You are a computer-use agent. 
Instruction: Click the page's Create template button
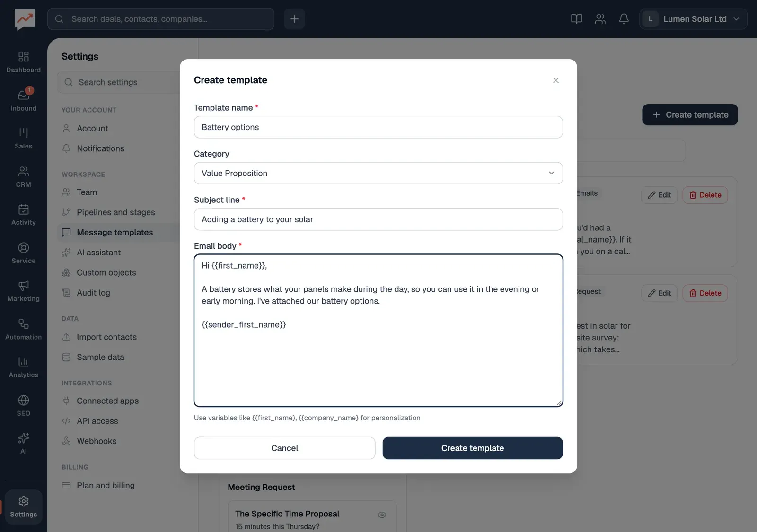[690, 115]
